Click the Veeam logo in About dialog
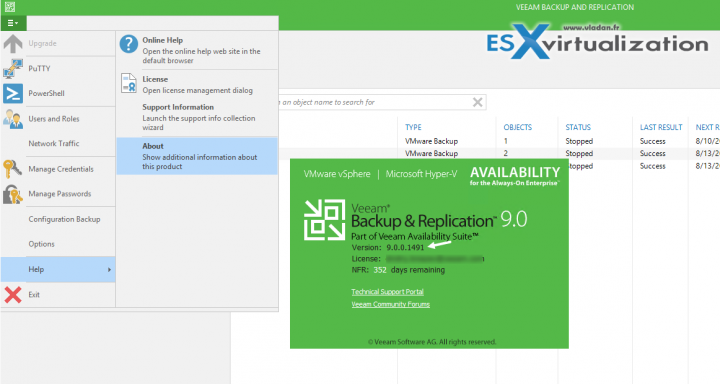This screenshot has height=384, width=720. (325, 220)
